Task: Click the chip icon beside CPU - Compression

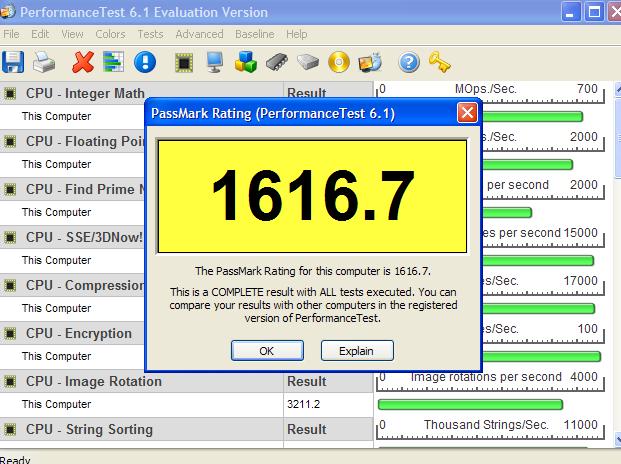Action: (10, 285)
